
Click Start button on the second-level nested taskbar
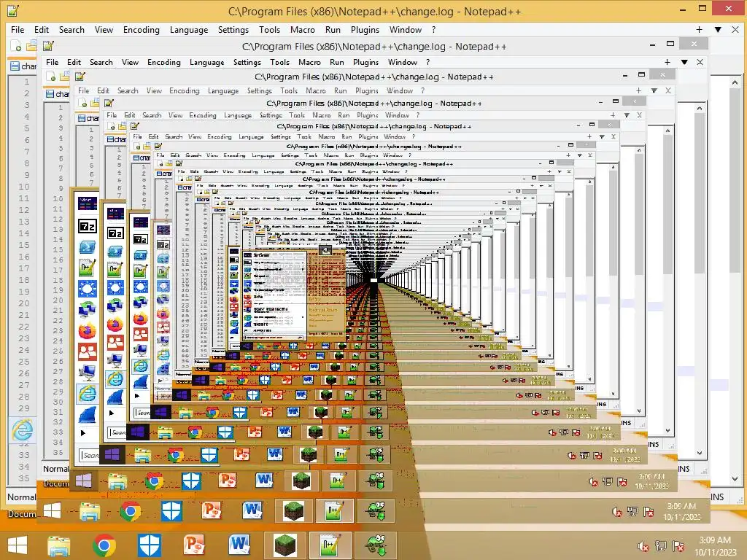click(52, 510)
